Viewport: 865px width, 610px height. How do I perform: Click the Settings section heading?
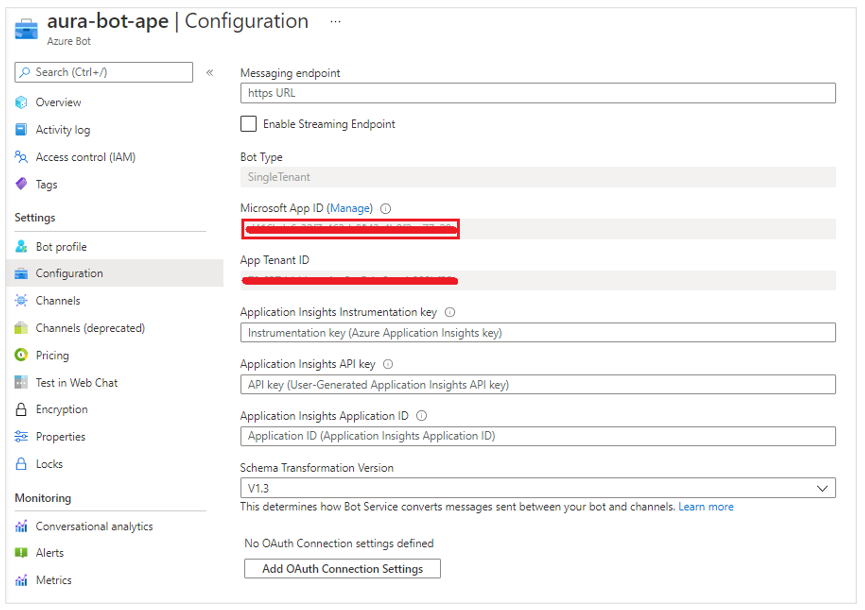point(35,217)
